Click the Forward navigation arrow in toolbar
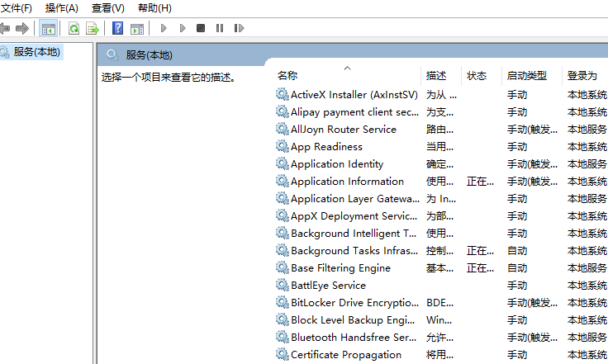This screenshot has width=608, height=364. pos(22,28)
